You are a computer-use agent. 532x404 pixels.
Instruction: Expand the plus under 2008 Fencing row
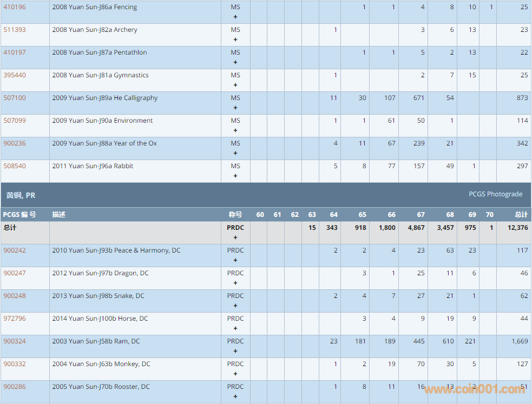(x=235, y=17)
